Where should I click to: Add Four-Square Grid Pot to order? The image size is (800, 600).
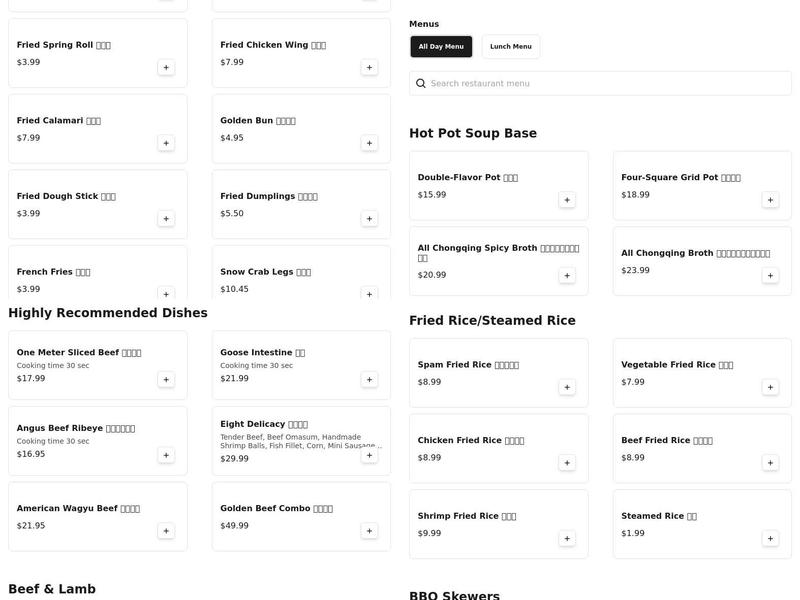pyautogui.click(x=771, y=200)
